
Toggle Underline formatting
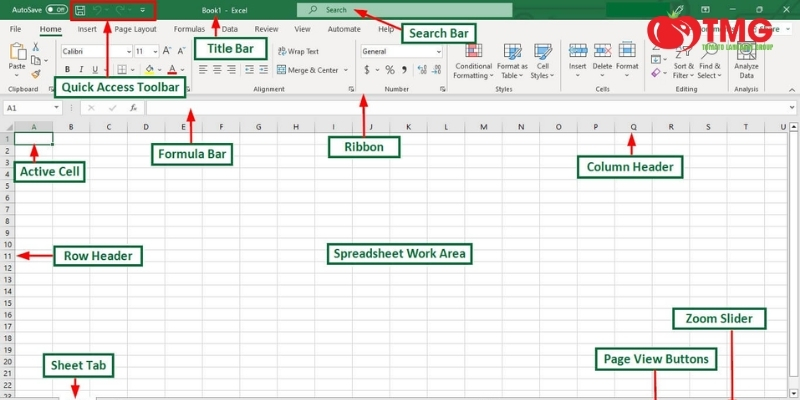click(95, 69)
